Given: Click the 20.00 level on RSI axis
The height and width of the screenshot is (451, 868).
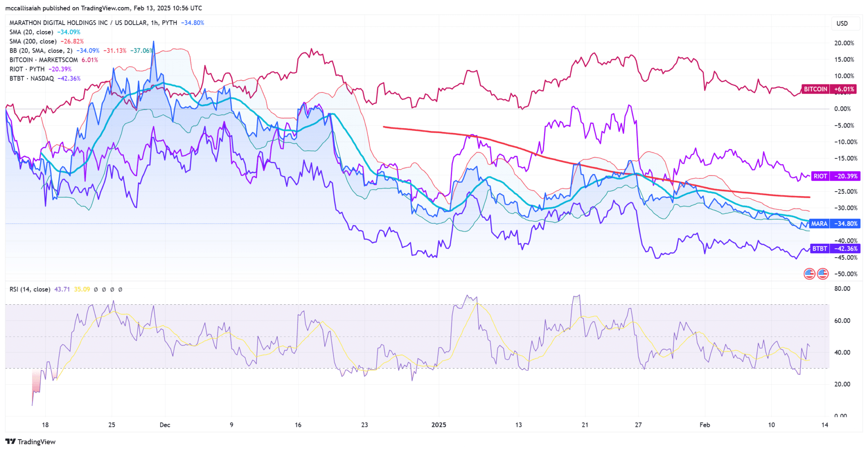Looking at the screenshot, I should pyautogui.click(x=842, y=384).
